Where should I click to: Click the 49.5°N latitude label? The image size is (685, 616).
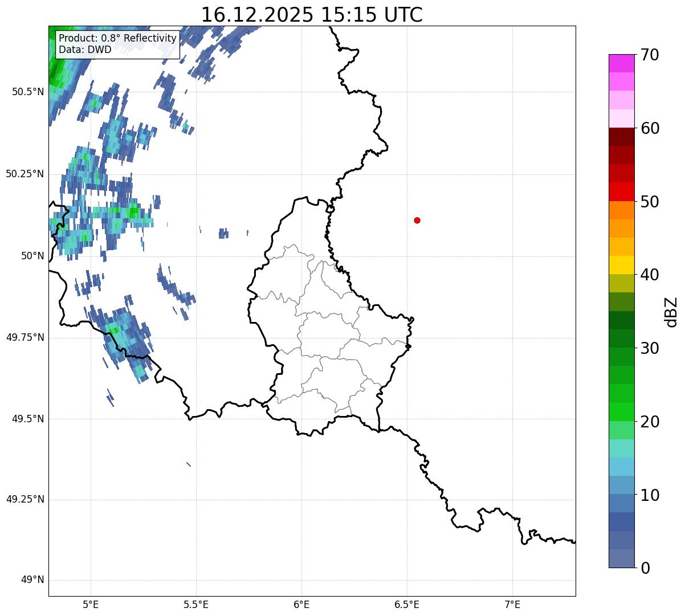point(28,419)
